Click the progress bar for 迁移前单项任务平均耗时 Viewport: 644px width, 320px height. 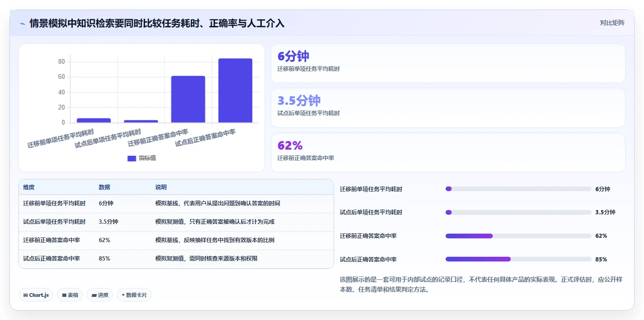518,189
